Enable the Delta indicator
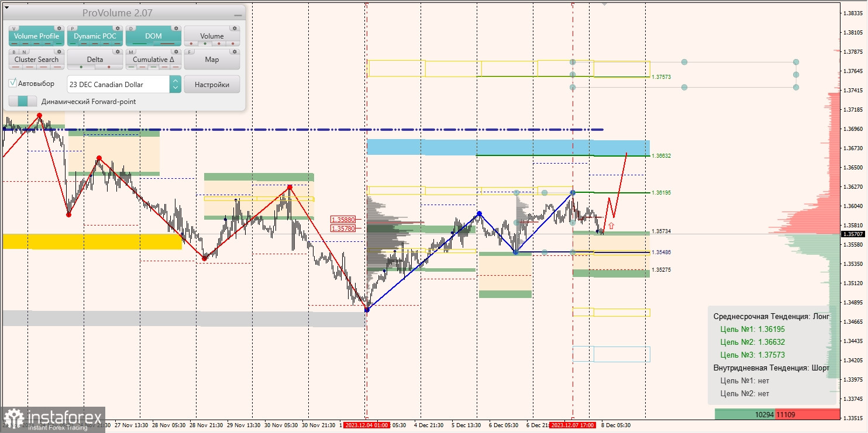This screenshot has height=433, width=868. (95, 60)
